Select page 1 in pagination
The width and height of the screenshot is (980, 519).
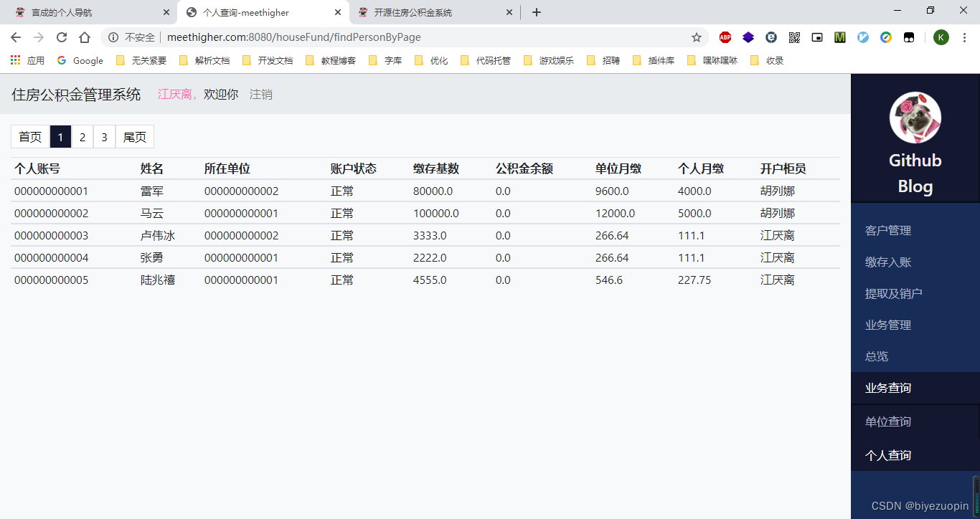[61, 137]
